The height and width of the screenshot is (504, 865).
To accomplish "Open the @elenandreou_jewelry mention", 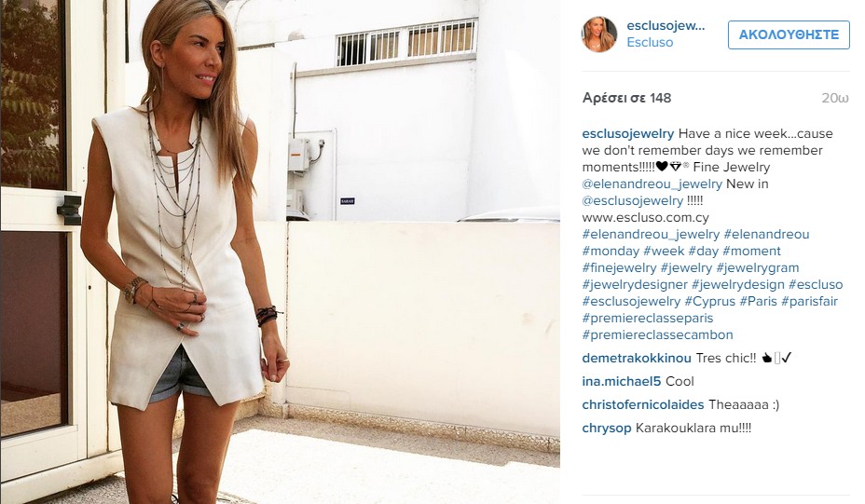I will coord(652,184).
